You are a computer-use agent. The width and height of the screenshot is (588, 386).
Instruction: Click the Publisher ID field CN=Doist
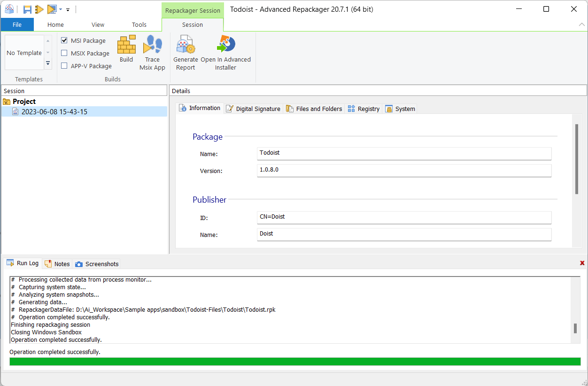click(404, 218)
